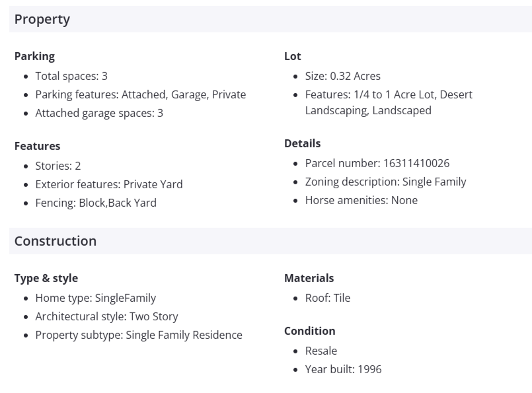Click the Parcel number 16311410026
Viewport: 532px width, 393px height.
click(377, 163)
